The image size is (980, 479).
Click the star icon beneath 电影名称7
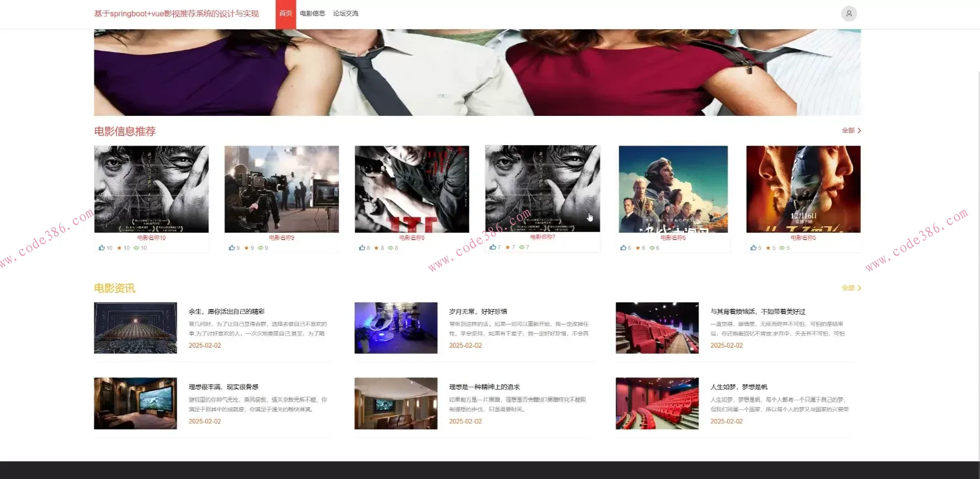[508, 247]
